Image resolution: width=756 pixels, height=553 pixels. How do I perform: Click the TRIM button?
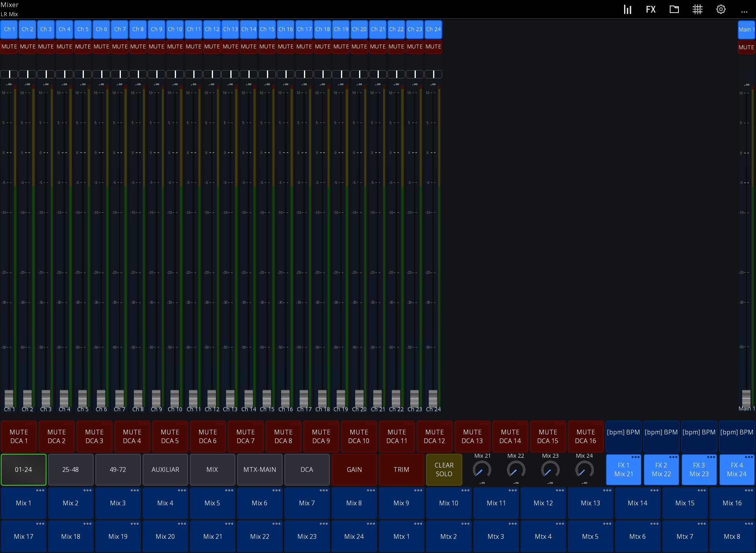pos(401,469)
